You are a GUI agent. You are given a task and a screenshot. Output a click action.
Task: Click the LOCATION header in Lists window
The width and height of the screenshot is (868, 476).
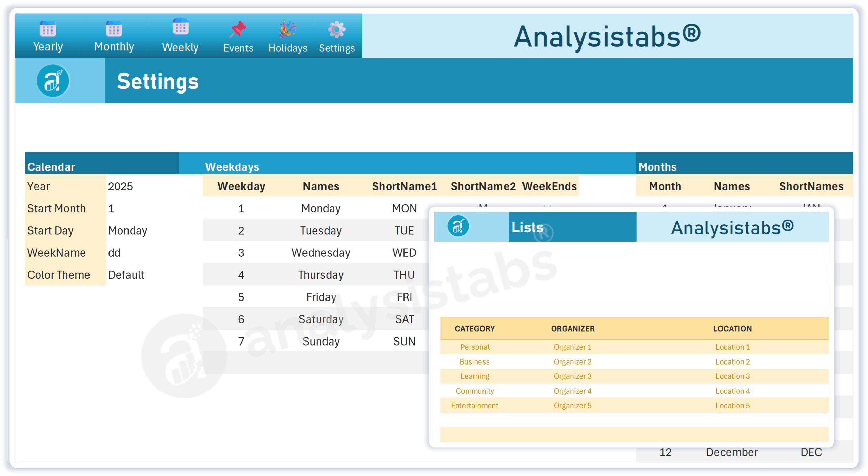(732, 329)
